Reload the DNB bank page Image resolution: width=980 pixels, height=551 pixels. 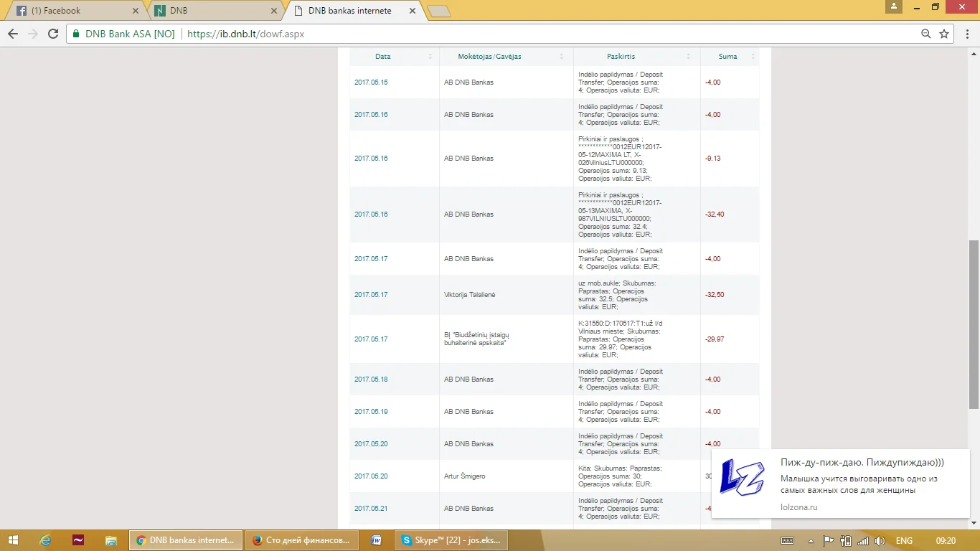tap(53, 34)
